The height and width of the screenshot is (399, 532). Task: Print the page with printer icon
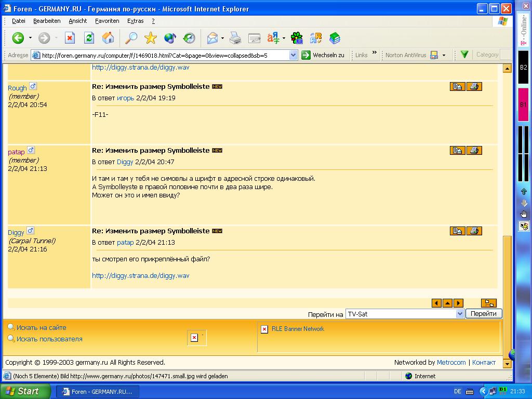pyautogui.click(x=235, y=38)
